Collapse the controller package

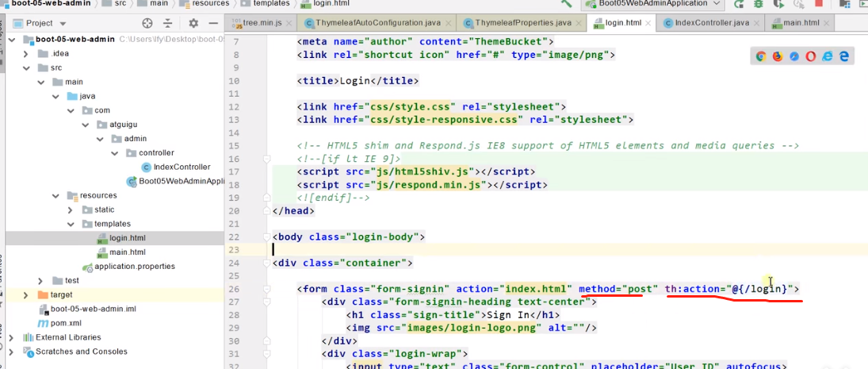pyautogui.click(x=114, y=153)
